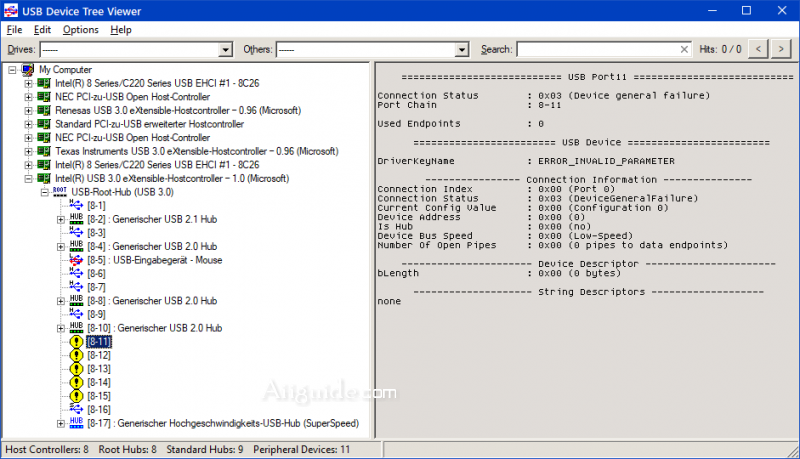The width and height of the screenshot is (800, 459).
Task: Click the 'Host Controllers: 8' status bar text
Action: point(47,449)
